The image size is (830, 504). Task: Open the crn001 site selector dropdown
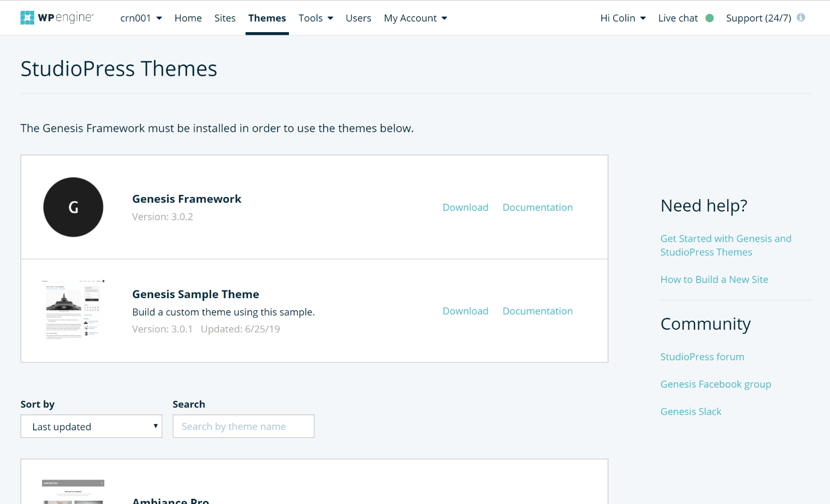[141, 18]
